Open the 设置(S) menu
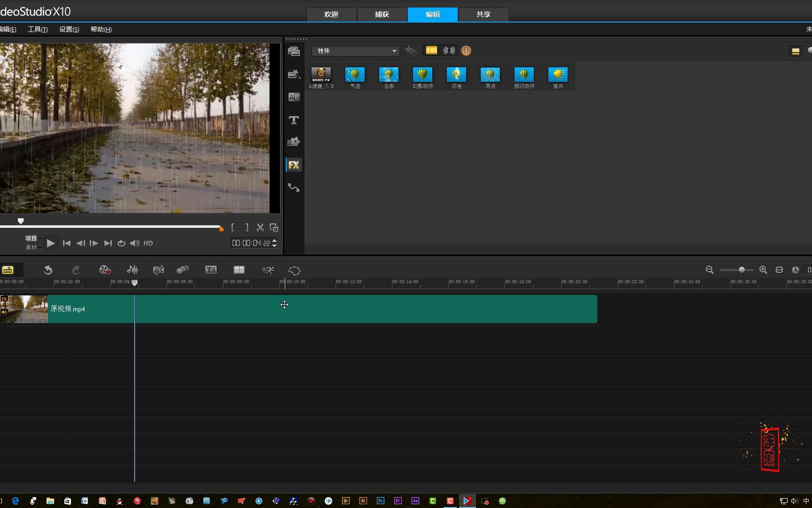Screen dimensions: 812x508 coord(69,29)
